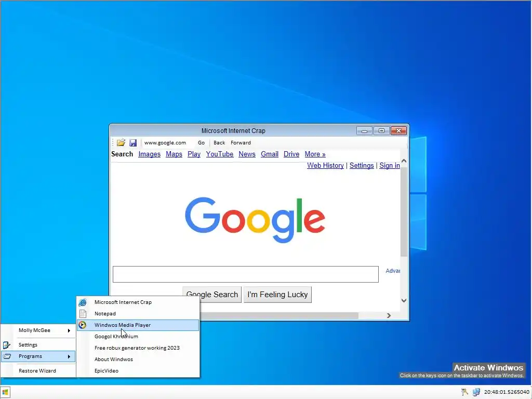Image resolution: width=532 pixels, height=399 pixels.
Task: Click the keys activation icon in system tray
Action: tap(464, 392)
